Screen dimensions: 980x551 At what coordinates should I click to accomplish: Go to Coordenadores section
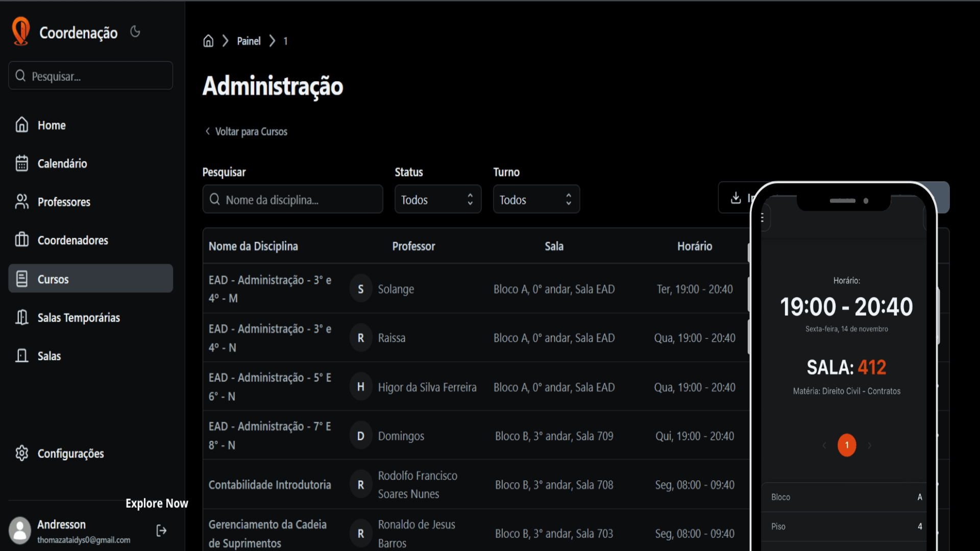pyautogui.click(x=72, y=240)
